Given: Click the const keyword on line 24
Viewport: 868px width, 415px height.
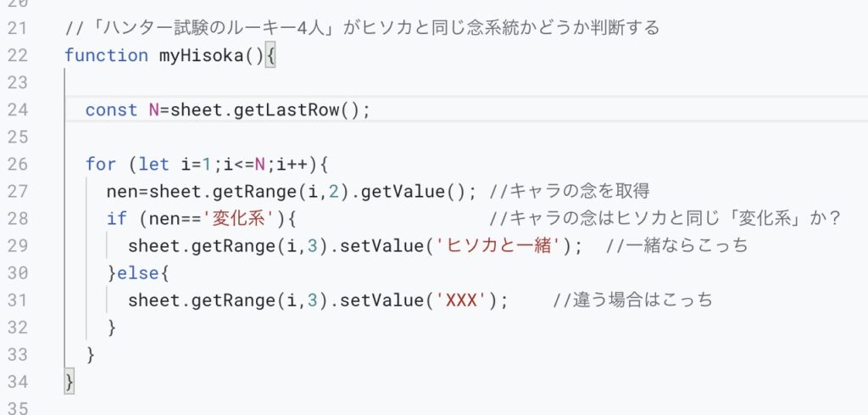Looking at the screenshot, I should click(x=111, y=109).
